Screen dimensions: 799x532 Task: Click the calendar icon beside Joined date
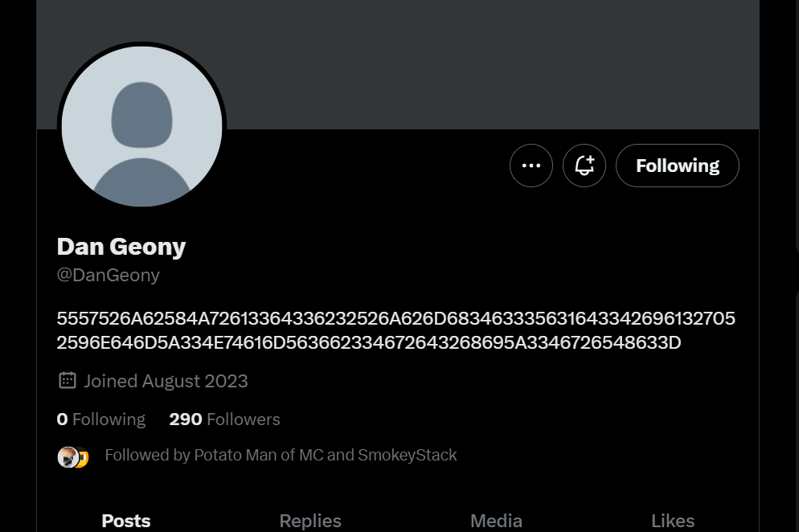(68, 380)
